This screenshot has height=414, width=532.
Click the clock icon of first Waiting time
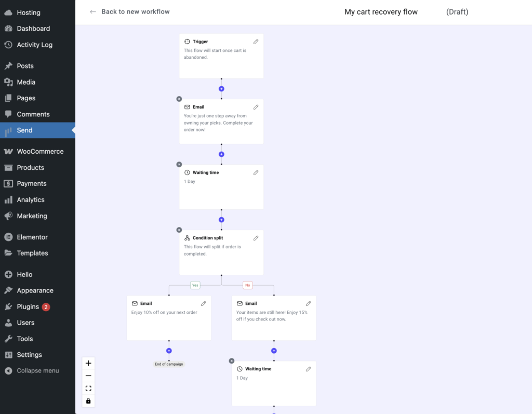point(187,172)
